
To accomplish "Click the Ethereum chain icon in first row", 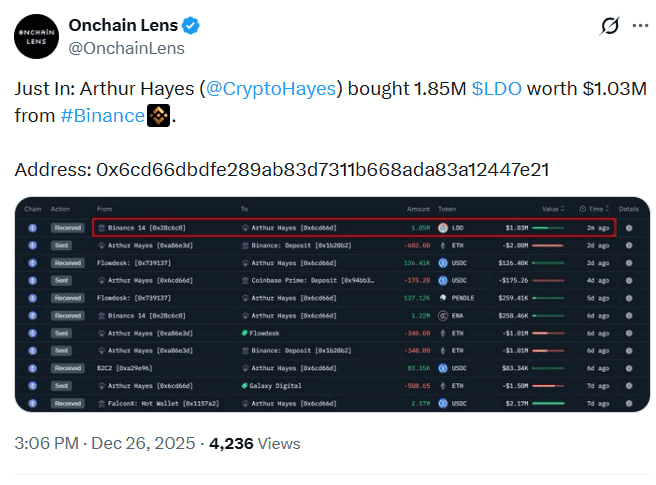I will point(33,228).
